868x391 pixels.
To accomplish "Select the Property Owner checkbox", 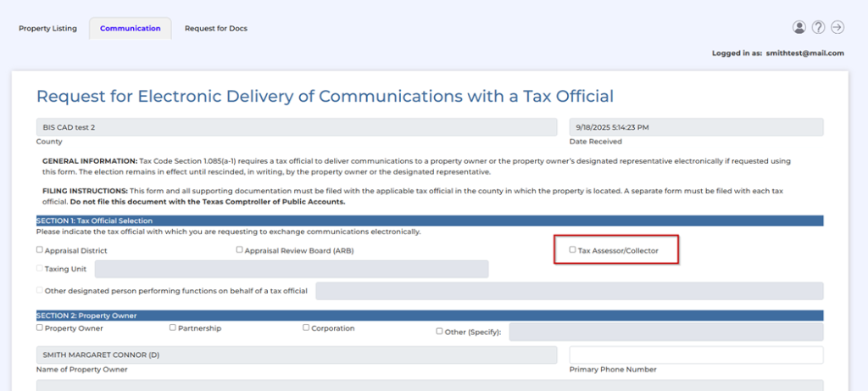I will click(40, 327).
